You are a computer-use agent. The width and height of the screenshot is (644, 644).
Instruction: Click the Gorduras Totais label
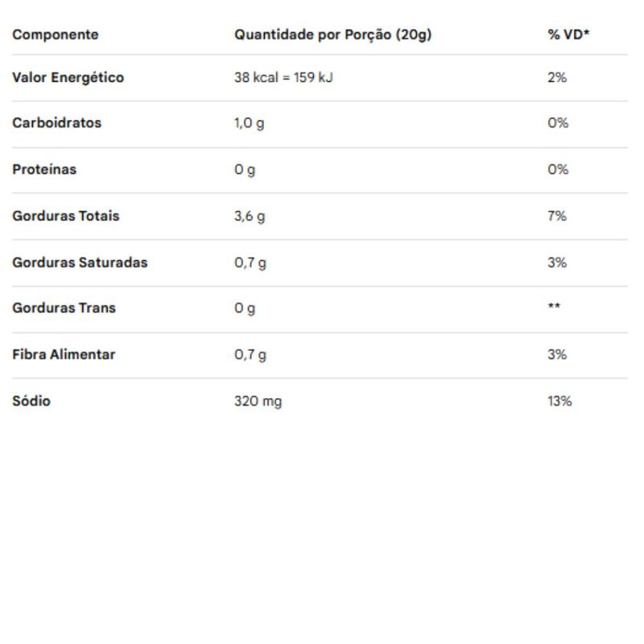tap(66, 216)
